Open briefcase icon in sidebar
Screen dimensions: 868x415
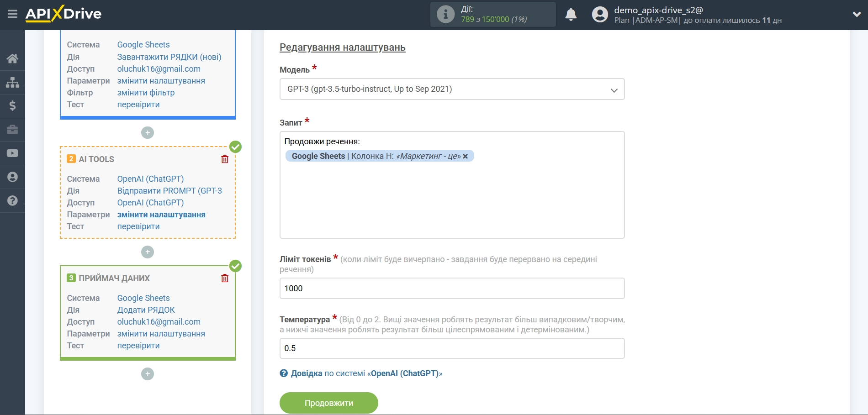point(12,130)
